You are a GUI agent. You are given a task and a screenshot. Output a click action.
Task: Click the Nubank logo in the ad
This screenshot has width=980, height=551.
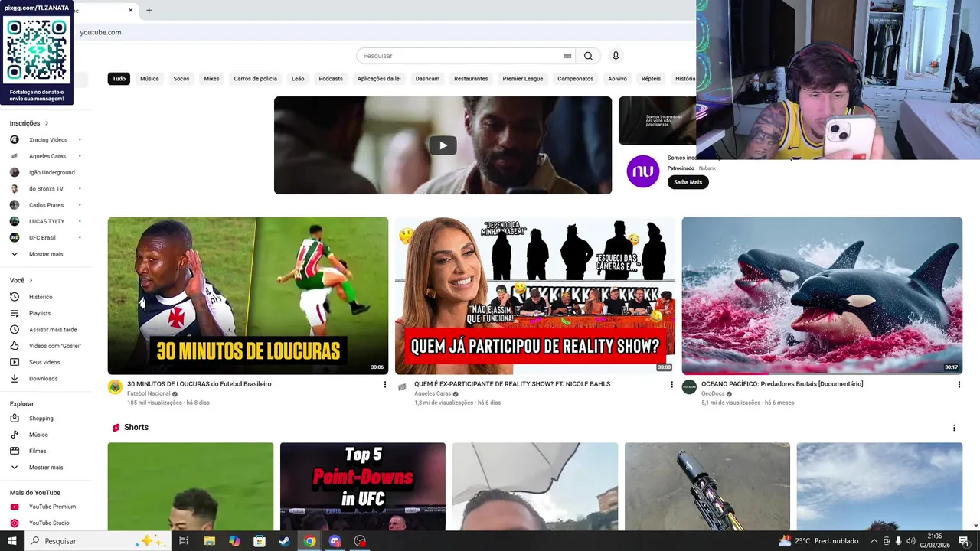coord(643,171)
